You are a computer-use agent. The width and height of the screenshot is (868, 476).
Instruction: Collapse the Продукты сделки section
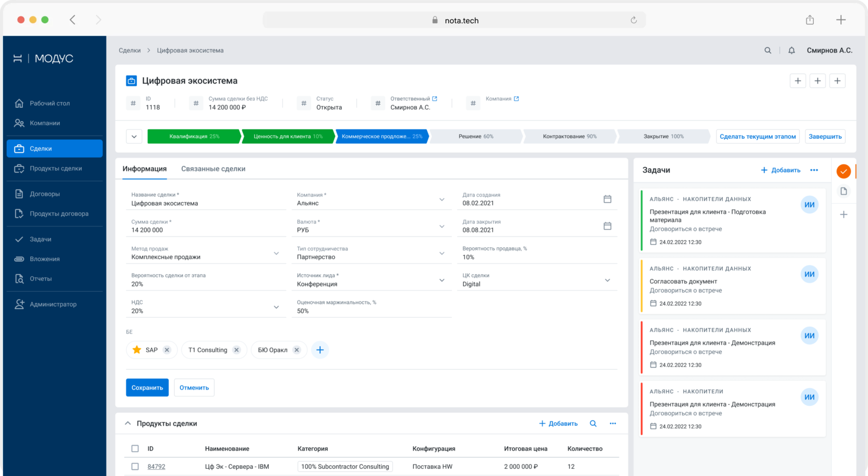click(128, 423)
